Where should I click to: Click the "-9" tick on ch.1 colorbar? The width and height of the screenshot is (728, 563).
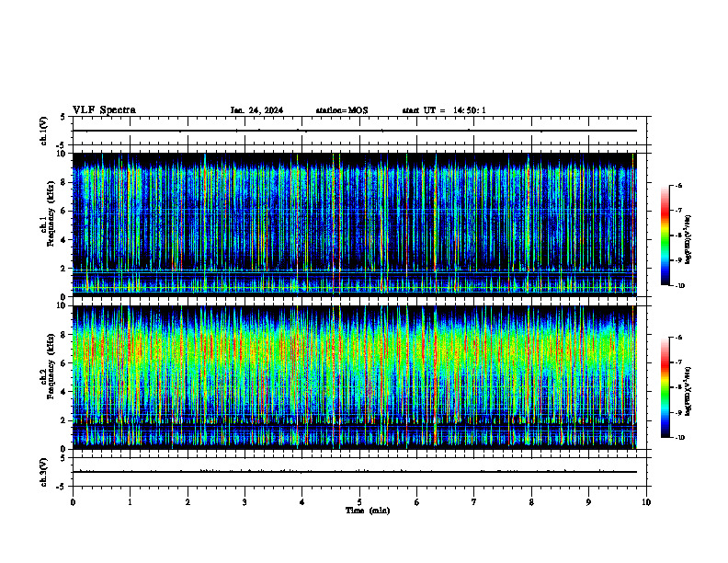679,260
